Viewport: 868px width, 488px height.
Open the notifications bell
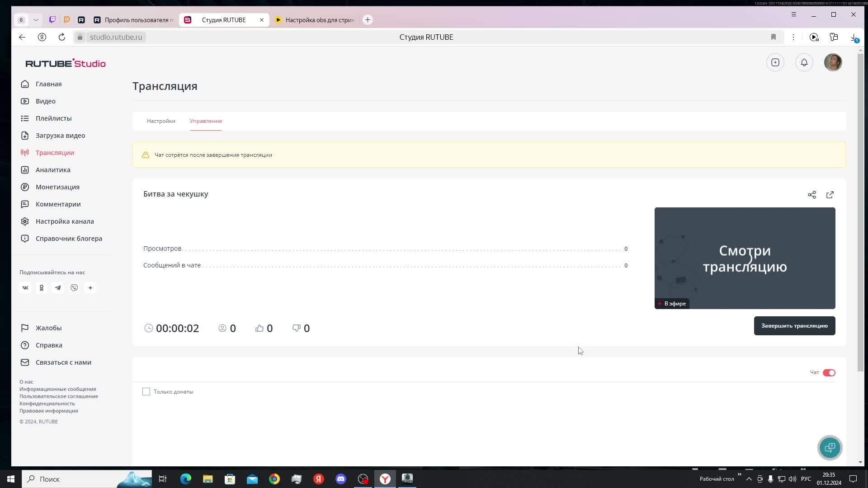tap(804, 62)
